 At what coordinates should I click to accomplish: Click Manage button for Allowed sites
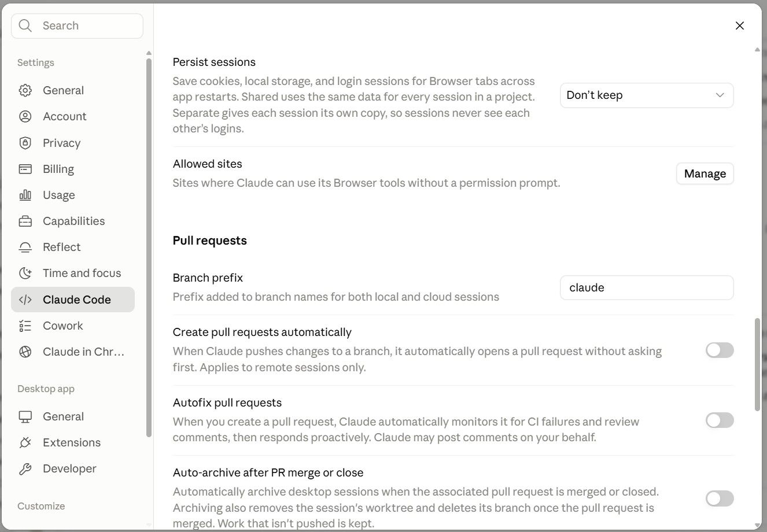(x=705, y=173)
